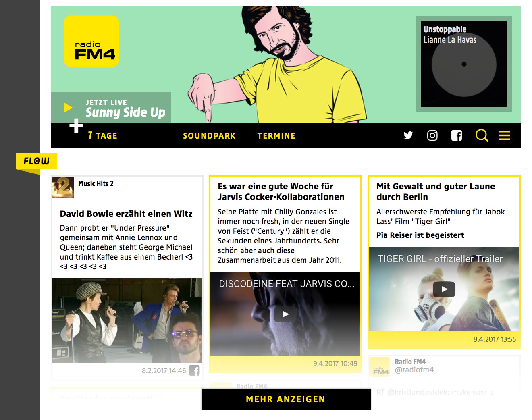This screenshot has height=420, width=532.
Task: Play the Jetzt Live stream
Action: tap(68, 108)
